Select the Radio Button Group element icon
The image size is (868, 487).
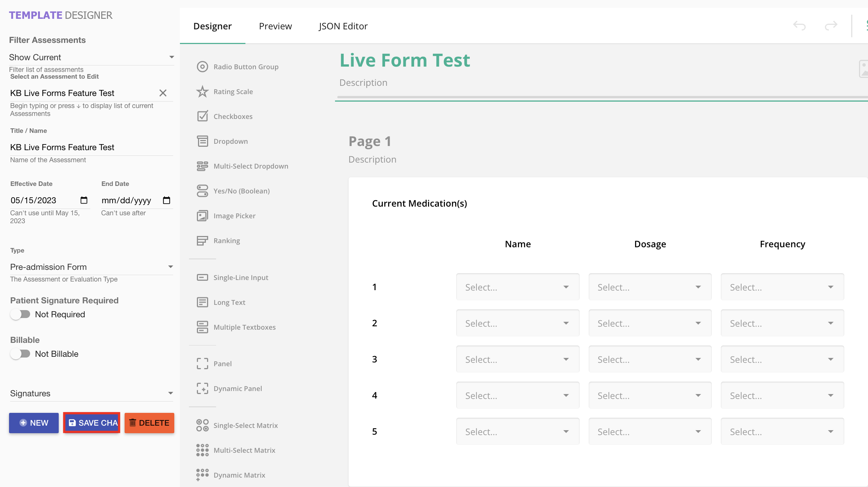(202, 67)
